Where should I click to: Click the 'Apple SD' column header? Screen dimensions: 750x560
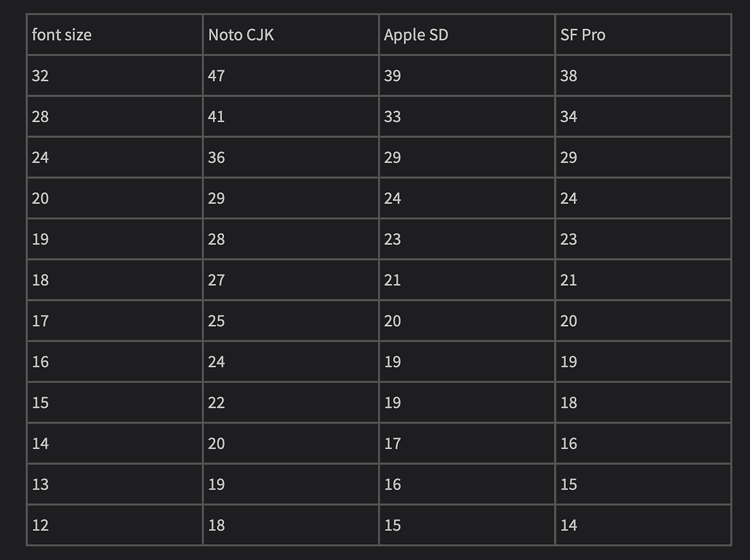coord(467,35)
